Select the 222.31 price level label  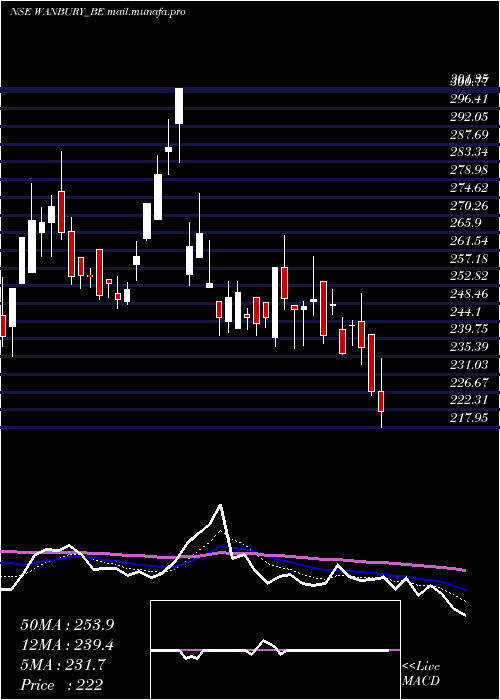tap(469, 400)
